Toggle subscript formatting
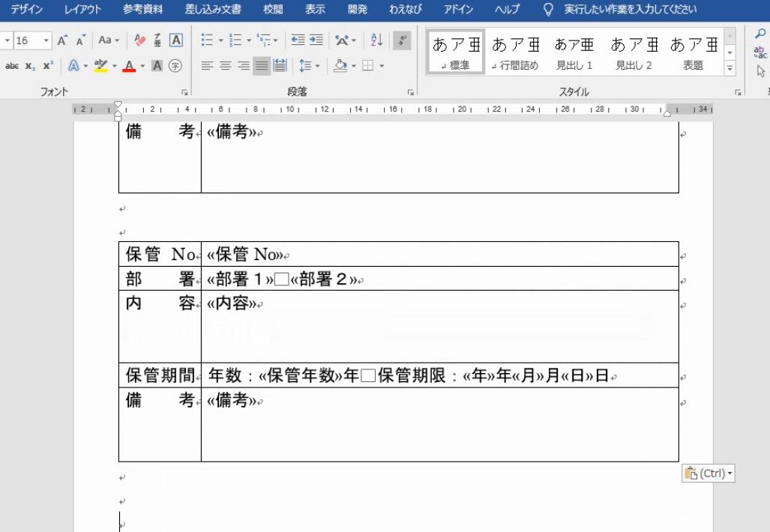This screenshot has height=532, width=770. (29, 64)
